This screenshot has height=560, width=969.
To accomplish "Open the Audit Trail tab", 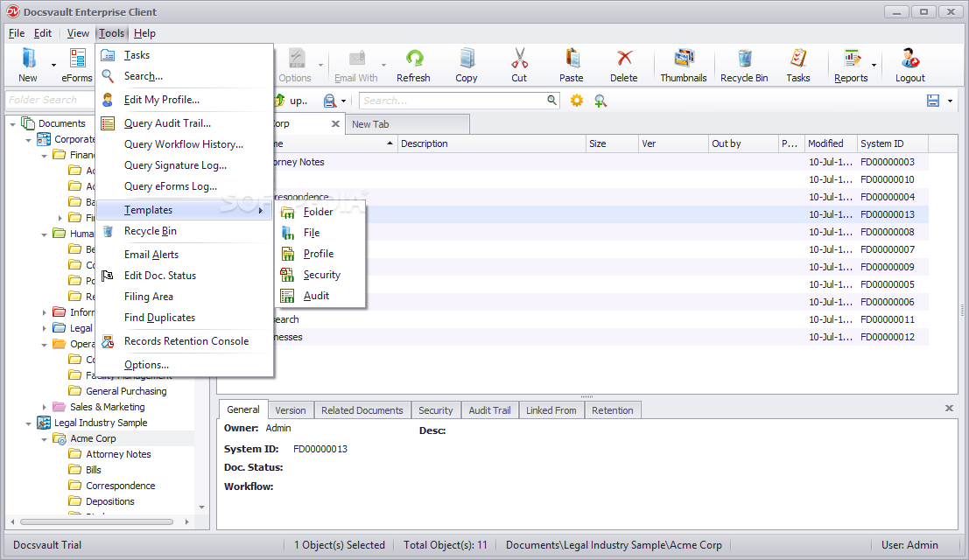I will (x=489, y=410).
